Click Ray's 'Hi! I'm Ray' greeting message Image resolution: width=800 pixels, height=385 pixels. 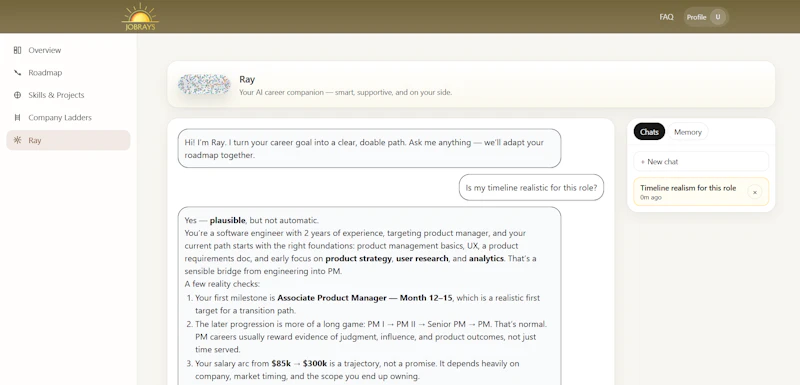click(369, 148)
